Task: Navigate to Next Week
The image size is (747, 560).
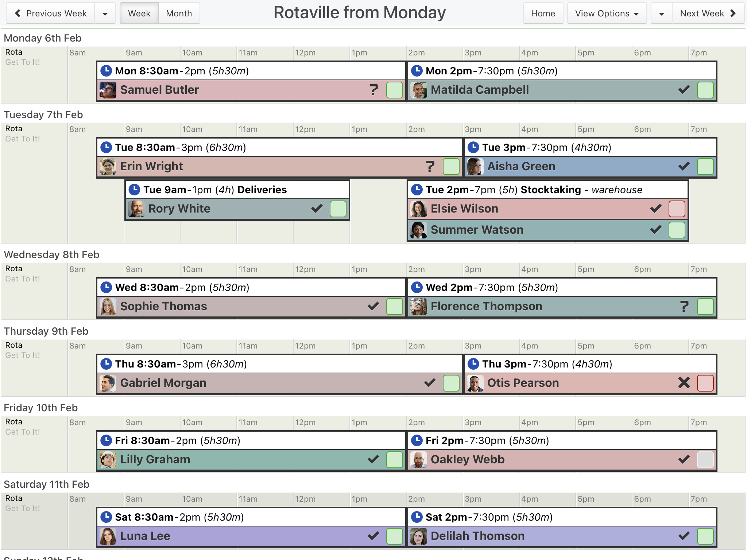Action: tap(708, 13)
